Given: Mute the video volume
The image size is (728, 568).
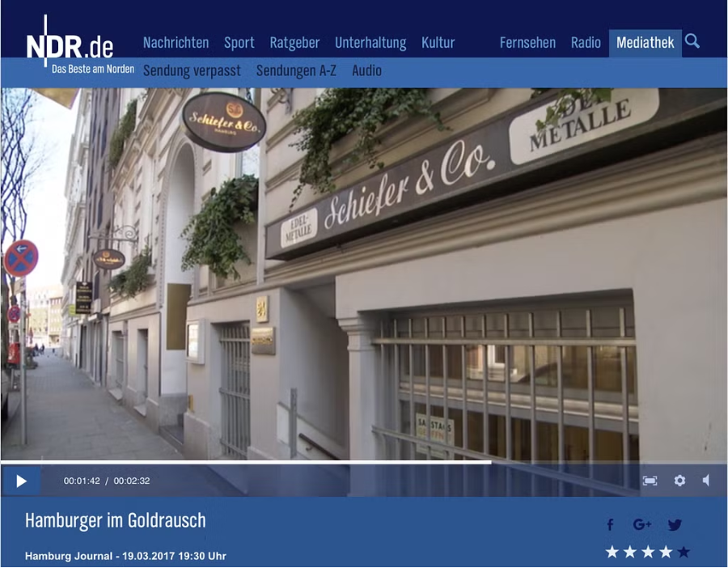Looking at the screenshot, I should pos(706,481).
